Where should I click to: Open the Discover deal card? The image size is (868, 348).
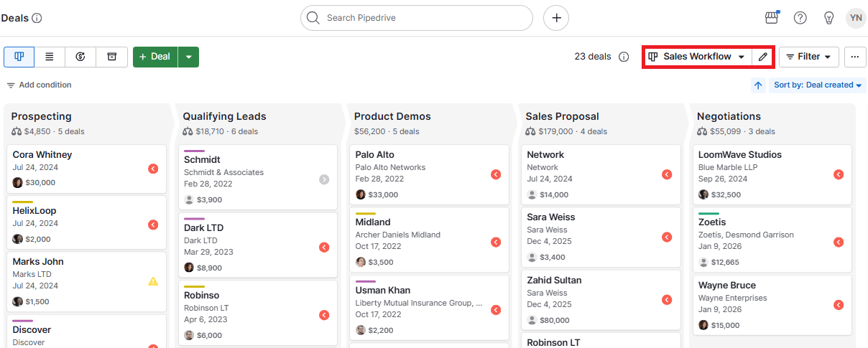coord(87,331)
